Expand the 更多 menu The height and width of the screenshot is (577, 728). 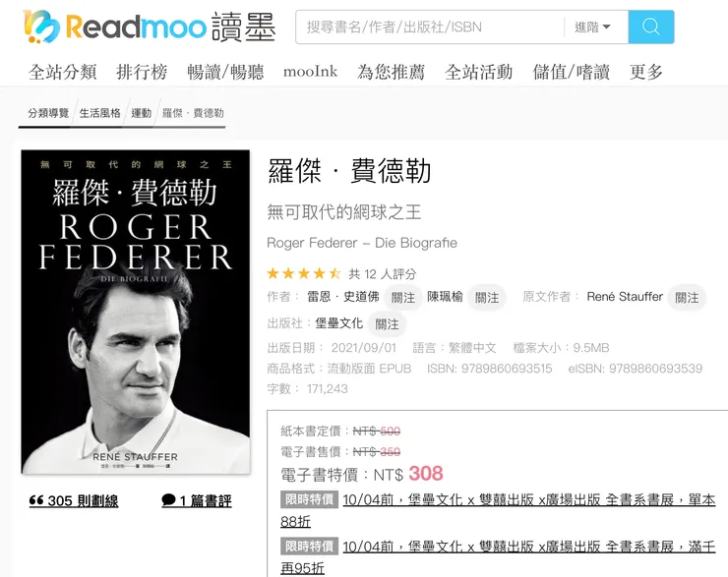tap(645, 72)
